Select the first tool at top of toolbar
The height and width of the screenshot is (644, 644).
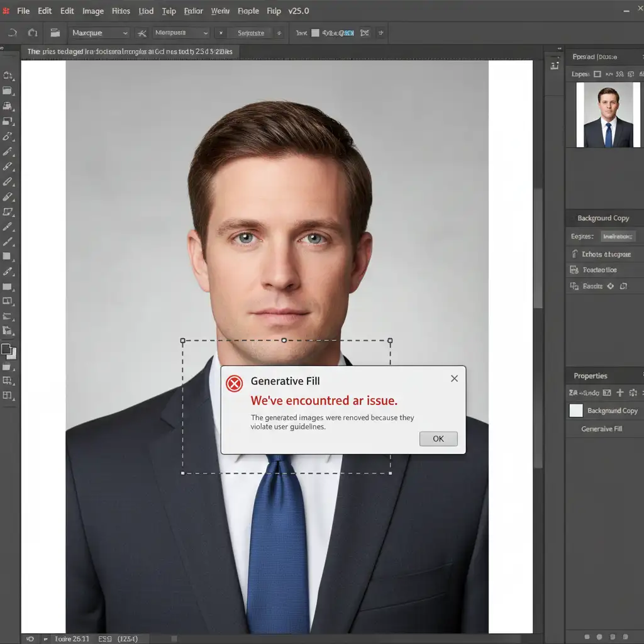click(x=8, y=75)
